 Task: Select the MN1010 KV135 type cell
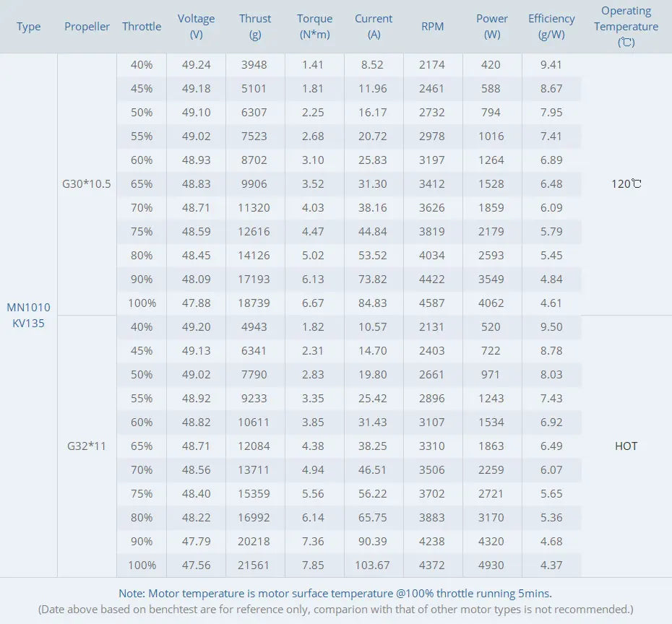click(28, 316)
